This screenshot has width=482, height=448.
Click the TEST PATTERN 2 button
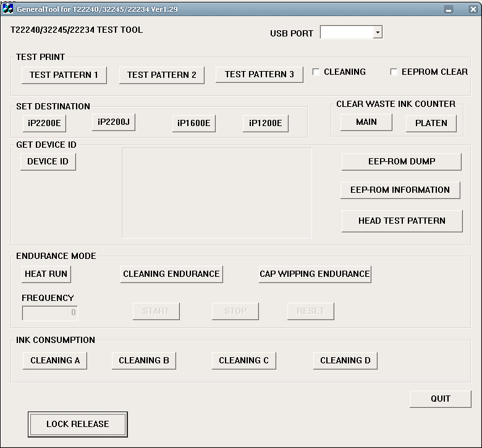click(x=162, y=75)
